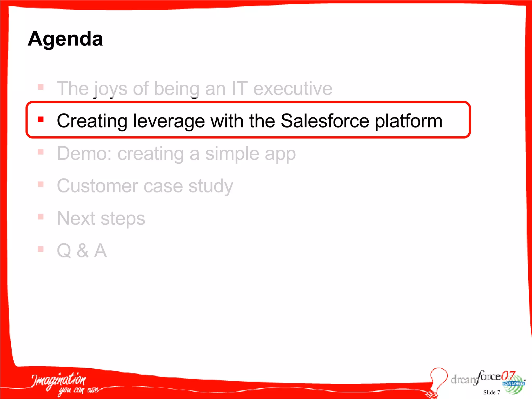The width and height of the screenshot is (532, 399).
Task: Click the Slide 7 number label
Action: click(x=491, y=393)
